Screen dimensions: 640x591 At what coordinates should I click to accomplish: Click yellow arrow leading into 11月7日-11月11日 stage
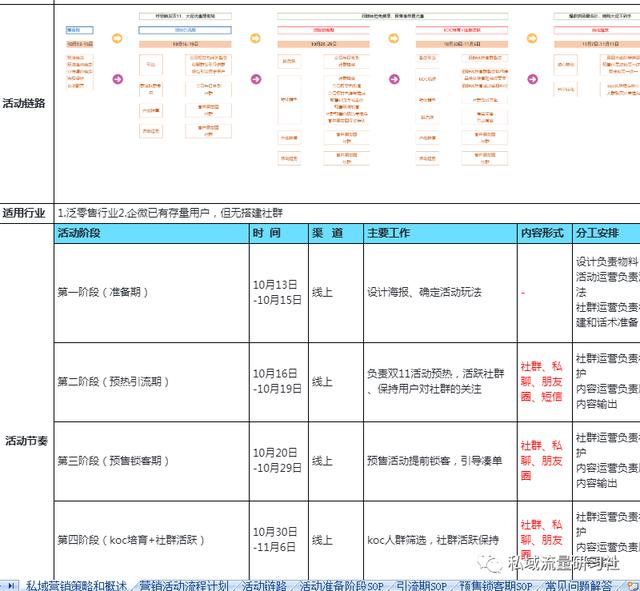[x=532, y=38]
